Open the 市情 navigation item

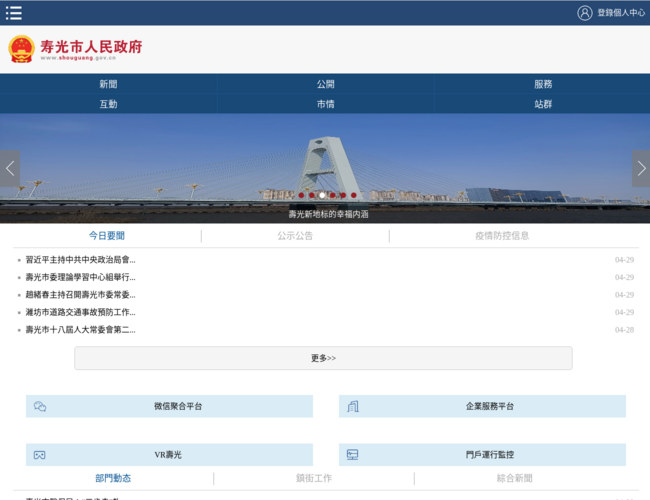(325, 104)
